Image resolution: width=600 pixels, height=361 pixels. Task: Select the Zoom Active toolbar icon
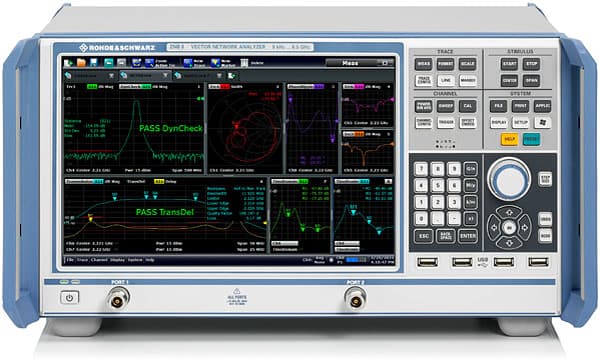150,63
